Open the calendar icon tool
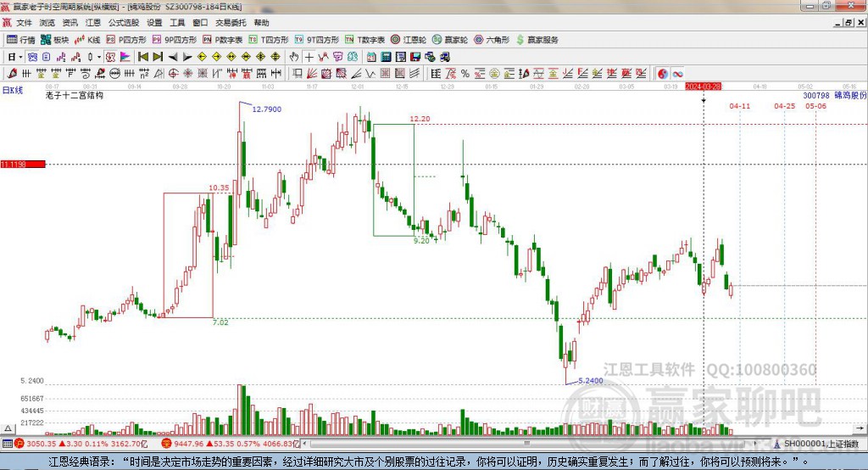The height and width of the screenshot is (470, 868). click(x=371, y=57)
